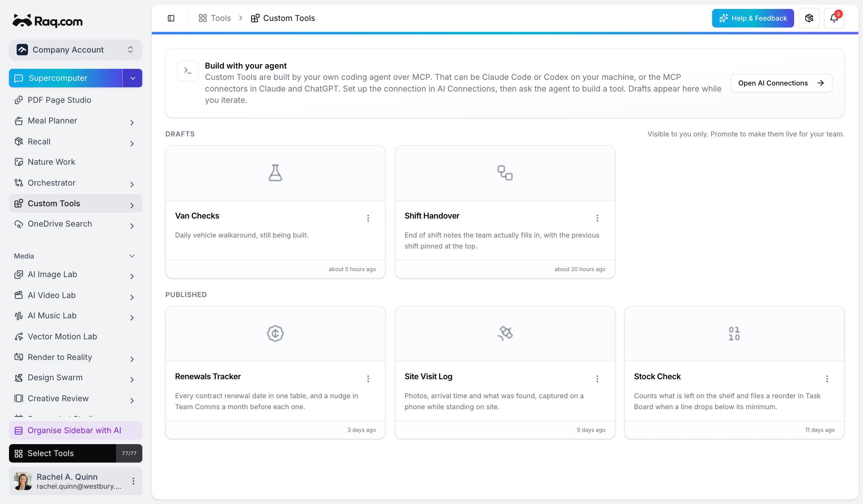Image resolution: width=863 pixels, height=504 pixels.
Task: Expand the Orchestrator submenu
Action: 132,184
